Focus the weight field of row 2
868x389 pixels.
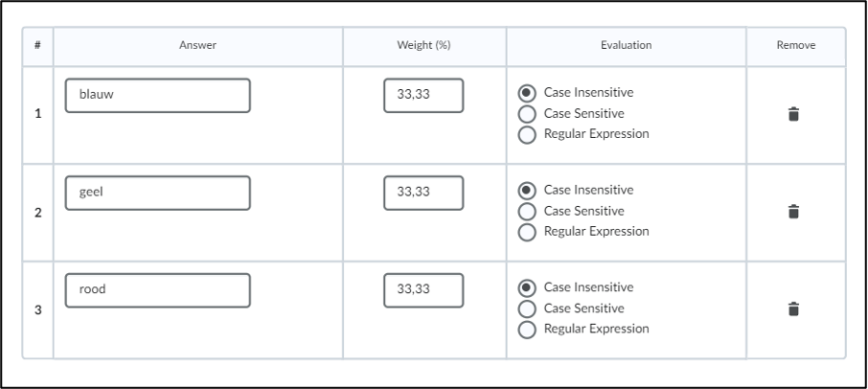point(423,193)
